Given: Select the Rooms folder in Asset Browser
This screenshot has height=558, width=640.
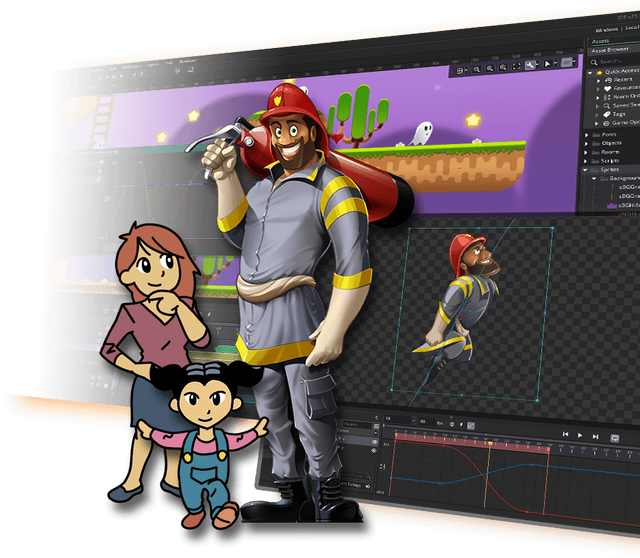Looking at the screenshot, I should point(611,152).
